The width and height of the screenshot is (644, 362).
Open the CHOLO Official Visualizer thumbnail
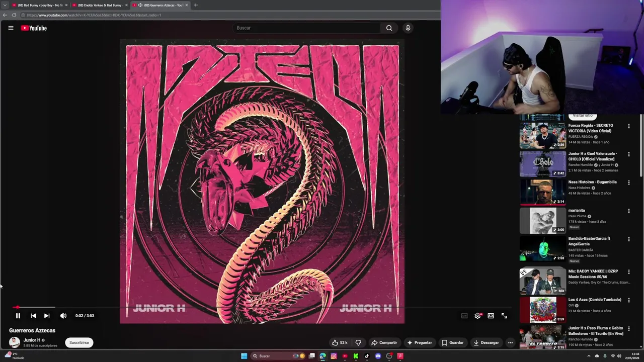tap(542, 164)
